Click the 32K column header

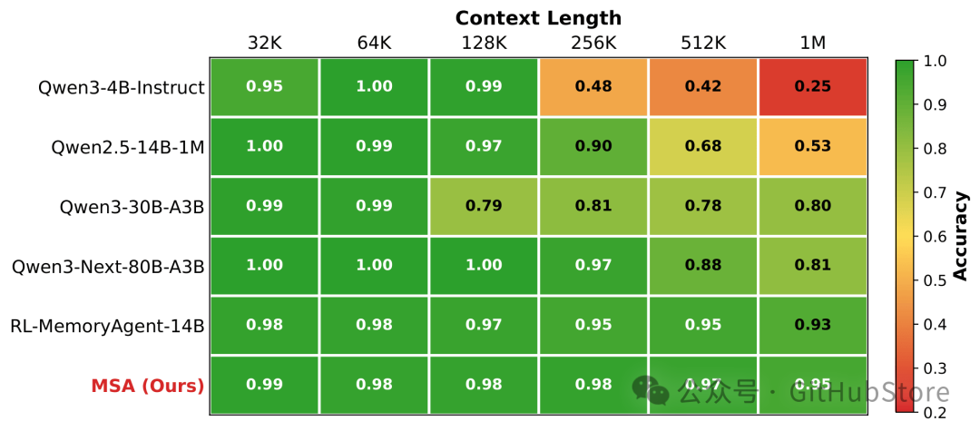[x=265, y=43]
